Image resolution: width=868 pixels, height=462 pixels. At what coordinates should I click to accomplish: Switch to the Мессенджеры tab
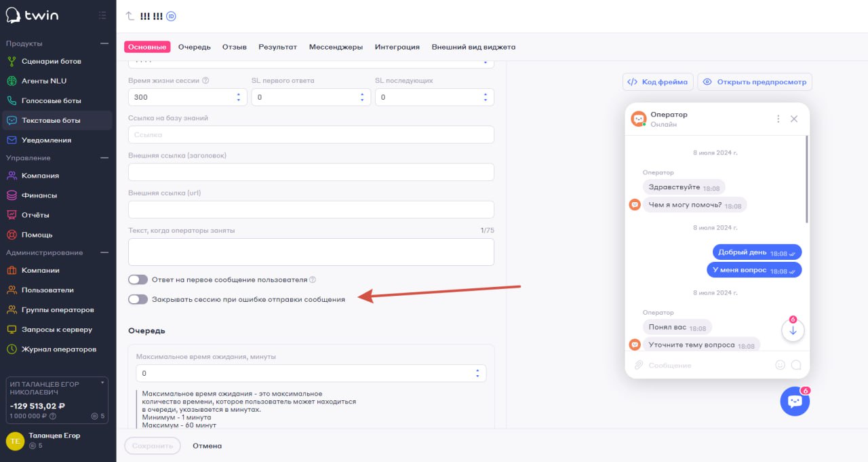336,47
